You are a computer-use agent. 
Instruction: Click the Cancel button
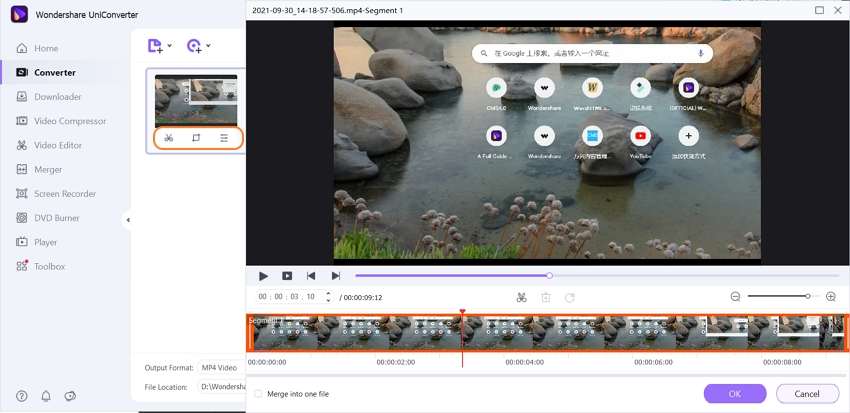point(807,394)
